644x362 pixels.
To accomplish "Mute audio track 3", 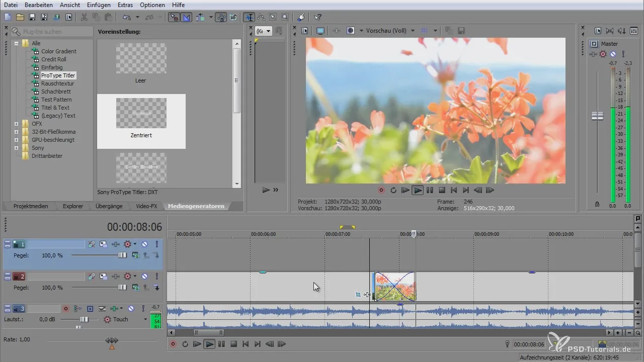I will pos(131,309).
